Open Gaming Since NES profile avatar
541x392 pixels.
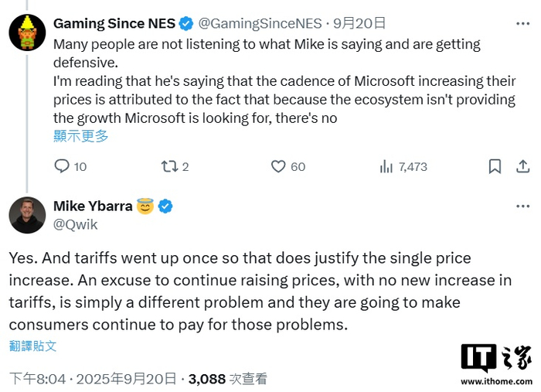click(x=27, y=32)
